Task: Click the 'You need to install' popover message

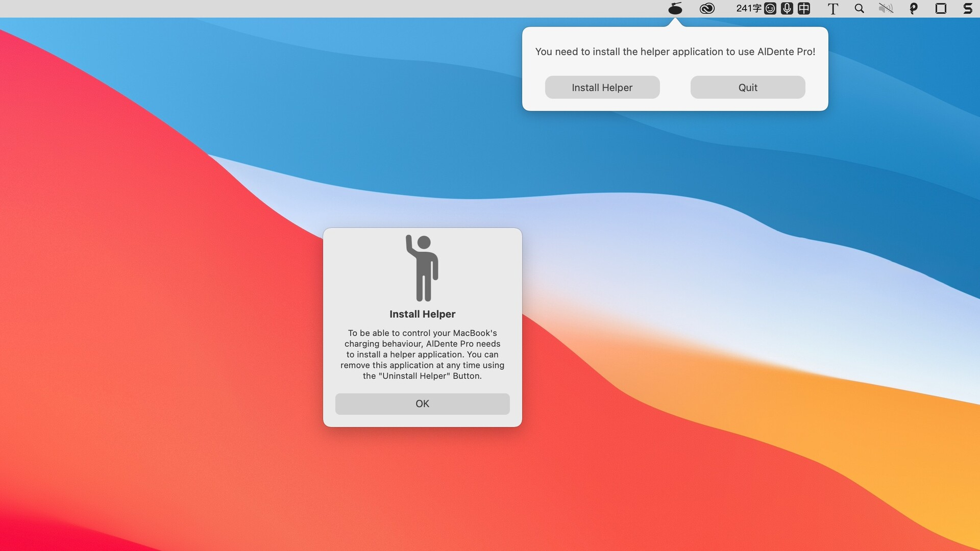Action: tap(675, 52)
